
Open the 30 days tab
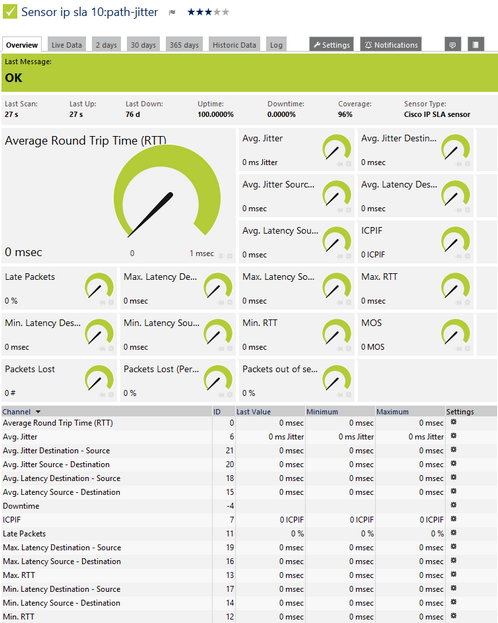[x=143, y=45]
